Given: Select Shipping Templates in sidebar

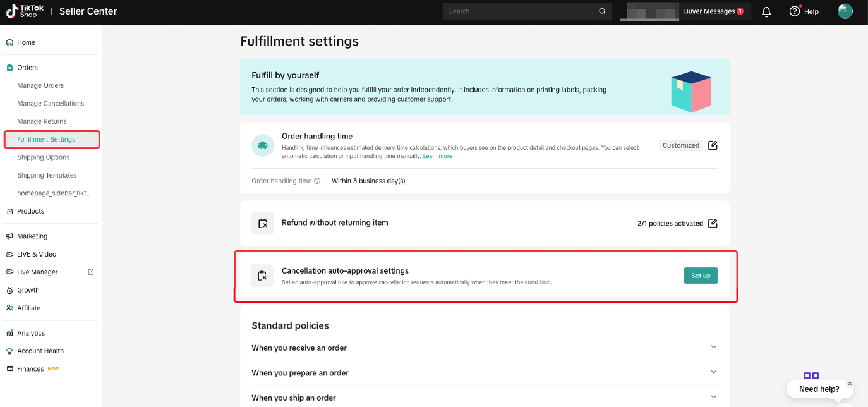Looking at the screenshot, I should pos(47,175).
